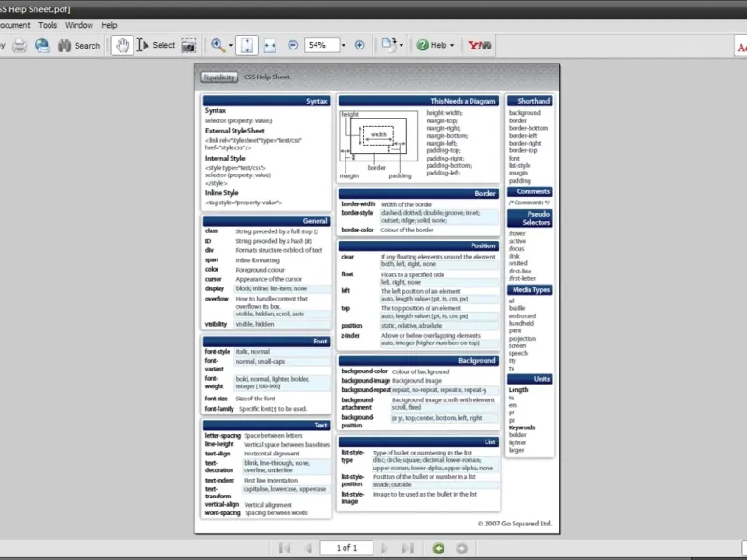The width and height of the screenshot is (747, 560).
Task: Click the zoom percentage field showing 54%
Action: (320, 45)
